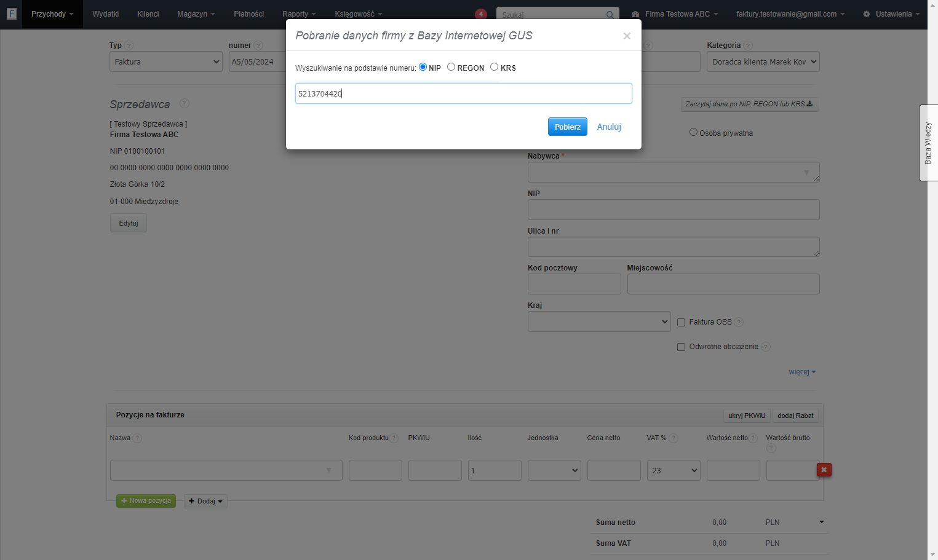
Task: Open the Kraj dropdown
Action: [599, 321]
